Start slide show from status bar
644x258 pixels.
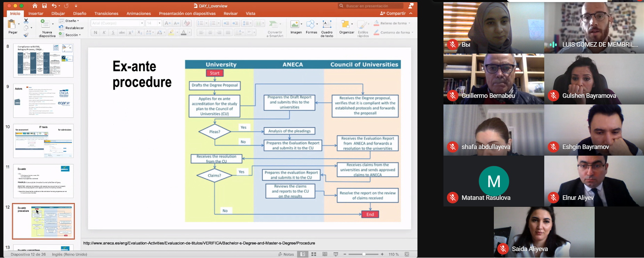point(336,254)
